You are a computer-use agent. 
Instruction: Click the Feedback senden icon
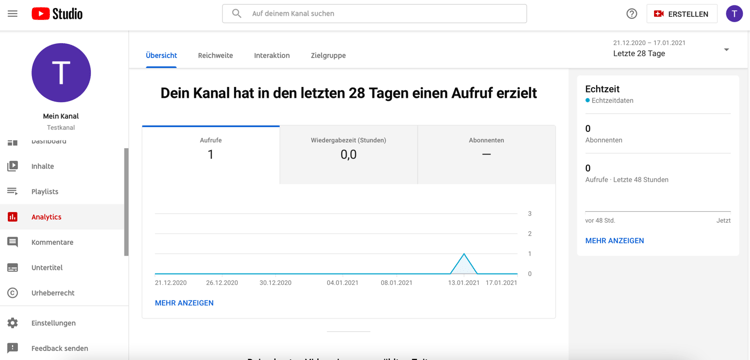12,348
